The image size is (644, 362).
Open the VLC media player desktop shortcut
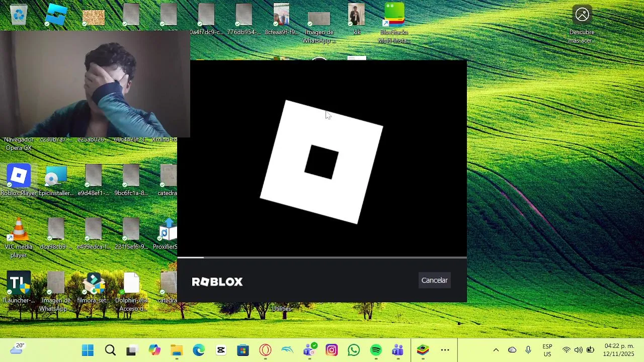pyautogui.click(x=19, y=238)
